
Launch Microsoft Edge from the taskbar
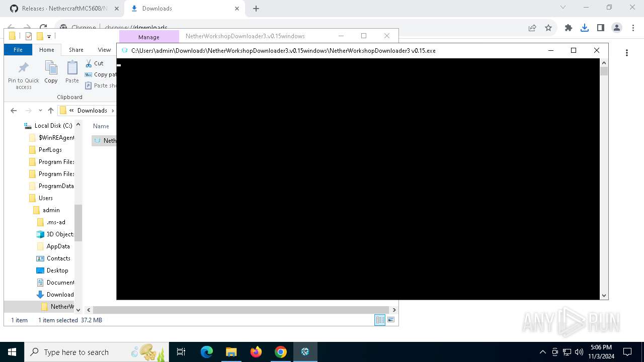coord(207,352)
